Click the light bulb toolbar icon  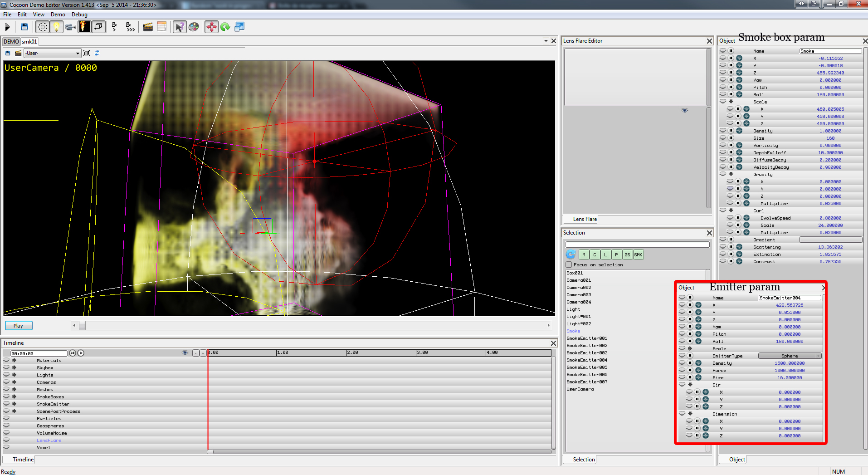point(56,27)
